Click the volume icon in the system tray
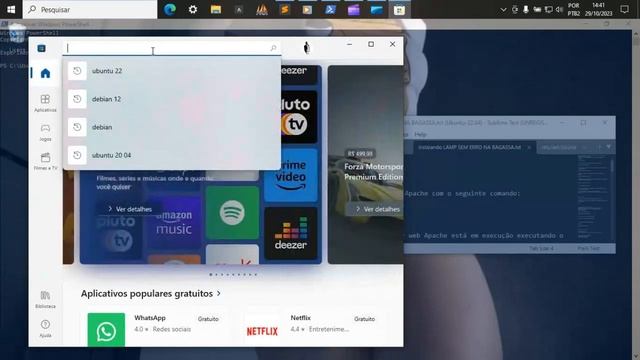 559,9
